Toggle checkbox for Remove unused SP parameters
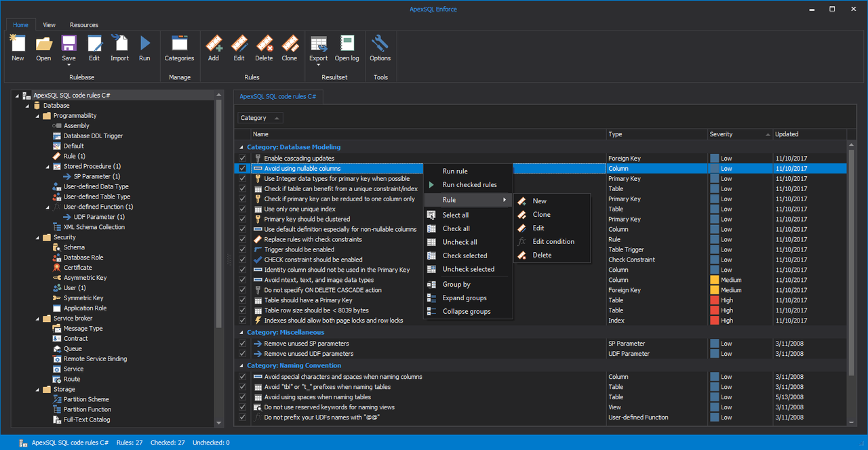Screen dimensions: 868x450 pyautogui.click(x=242, y=344)
